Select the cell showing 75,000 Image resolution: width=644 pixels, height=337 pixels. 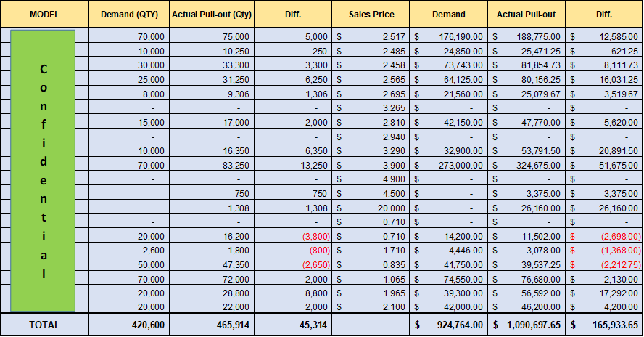211,36
